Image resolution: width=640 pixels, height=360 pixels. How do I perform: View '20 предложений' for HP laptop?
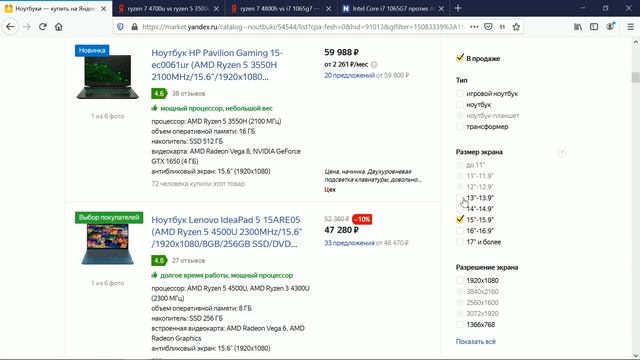349,76
